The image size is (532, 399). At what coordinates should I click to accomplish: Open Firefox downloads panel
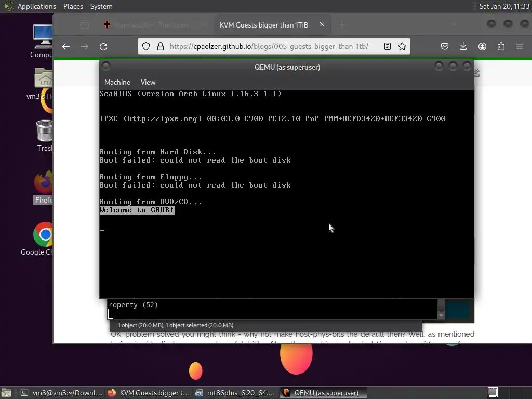(463, 46)
